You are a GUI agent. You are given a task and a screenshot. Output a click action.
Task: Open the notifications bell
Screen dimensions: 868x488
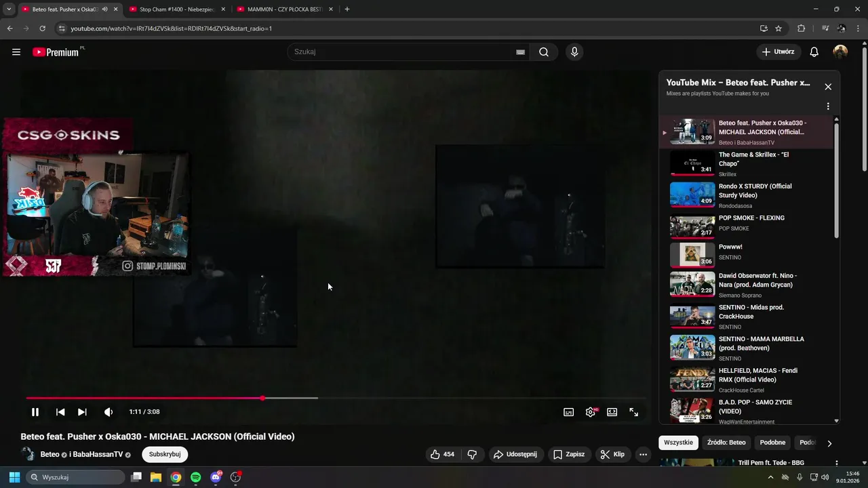814,52
